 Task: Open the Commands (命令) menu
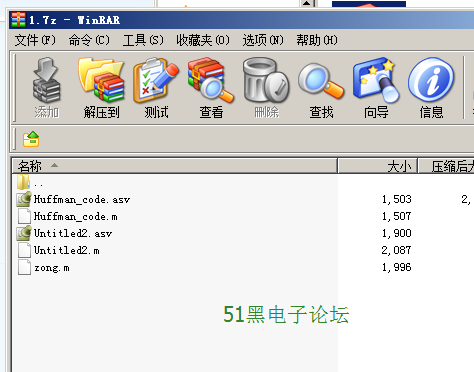pyautogui.click(x=89, y=40)
